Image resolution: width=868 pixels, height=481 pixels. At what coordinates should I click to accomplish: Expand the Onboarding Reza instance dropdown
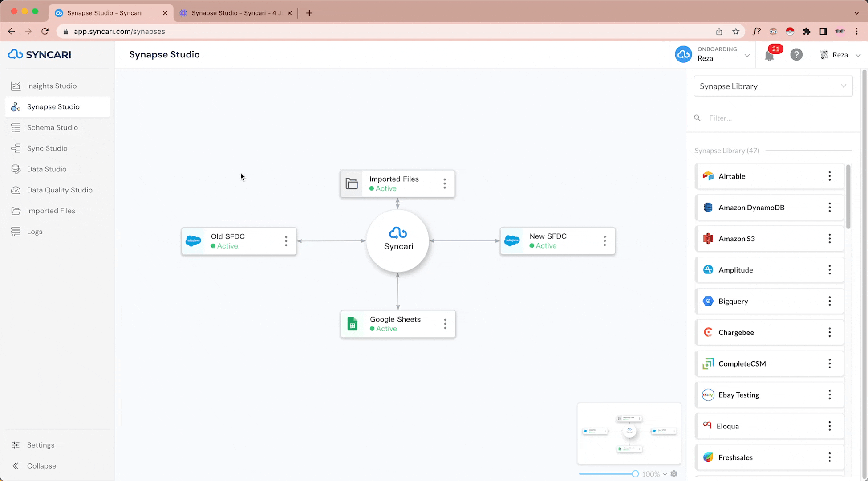(x=712, y=54)
